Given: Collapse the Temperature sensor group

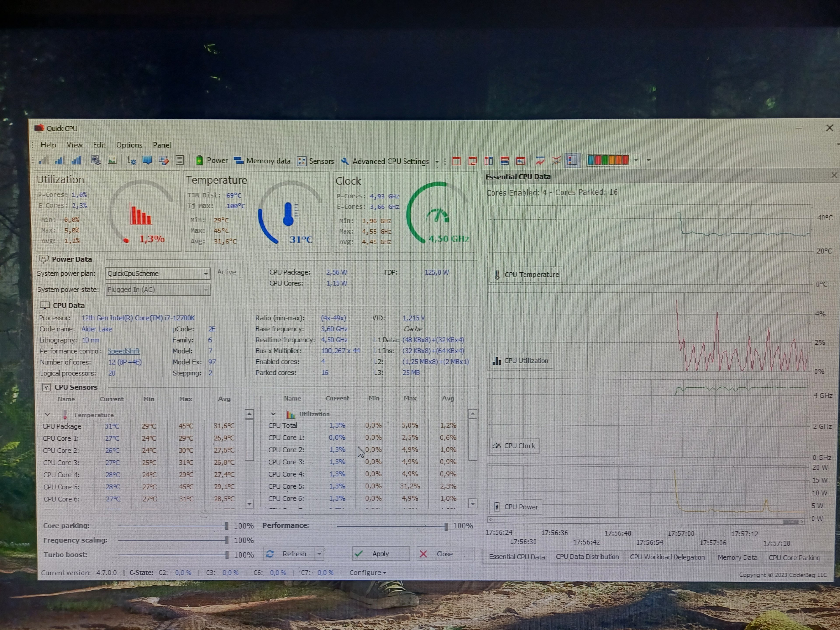Looking at the screenshot, I should [x=47, y=414].
